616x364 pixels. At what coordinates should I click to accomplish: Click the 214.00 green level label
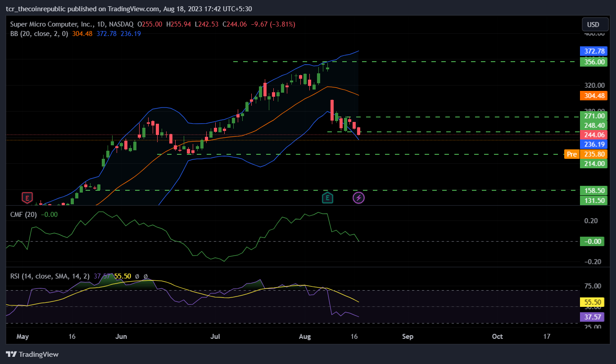(x=593, y=164)
